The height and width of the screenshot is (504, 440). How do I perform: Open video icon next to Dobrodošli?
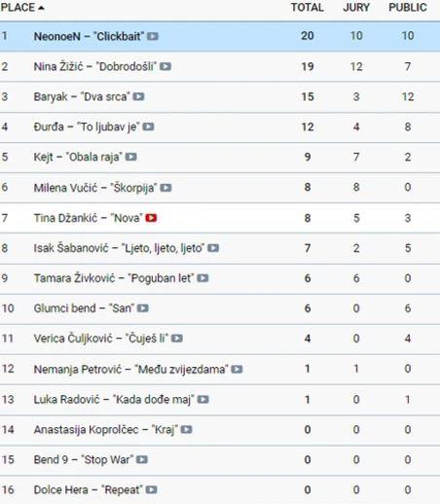tap(165, 66)
